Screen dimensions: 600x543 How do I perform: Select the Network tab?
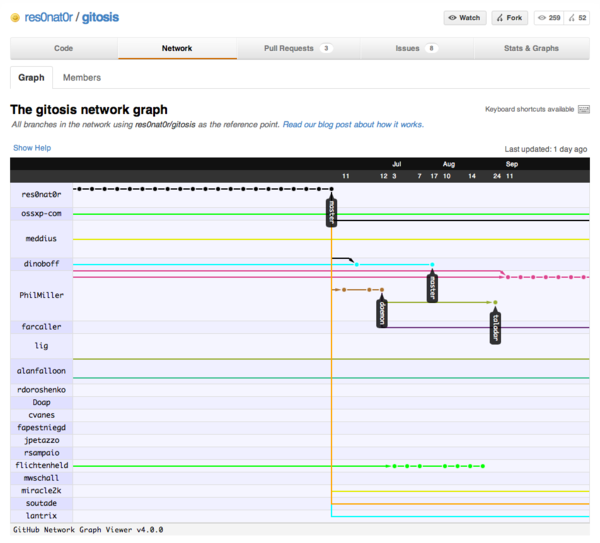(x=177, y=49)
